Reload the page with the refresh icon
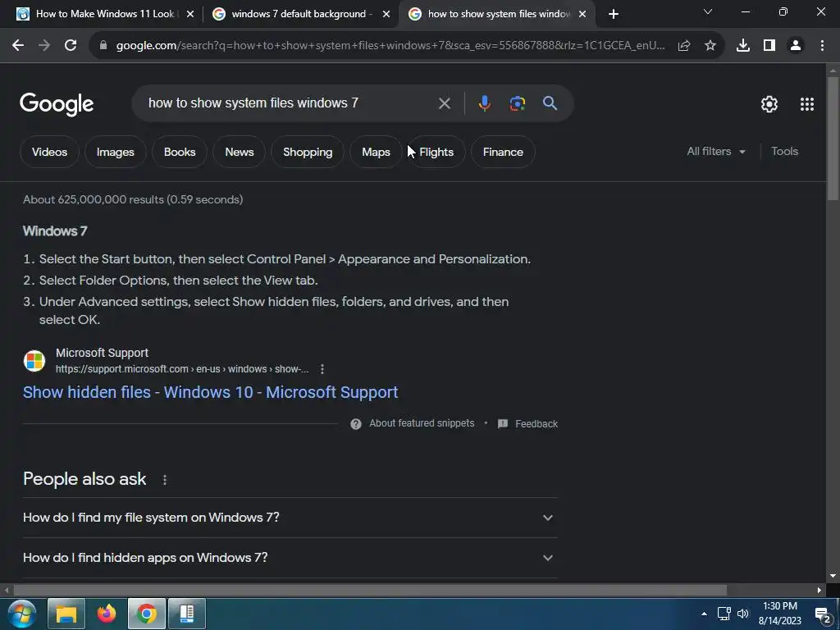 pos(71,46)
